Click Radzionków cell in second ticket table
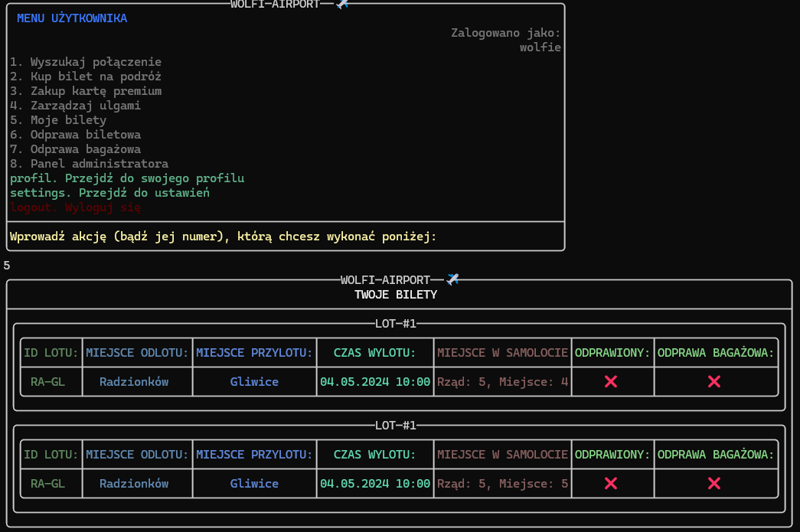The width and height of the screenshot is (800, 532). (134, 484)
